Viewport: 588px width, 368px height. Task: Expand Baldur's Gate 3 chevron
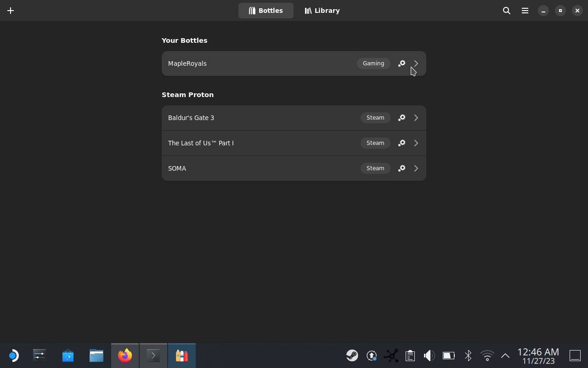click(416, 118)
